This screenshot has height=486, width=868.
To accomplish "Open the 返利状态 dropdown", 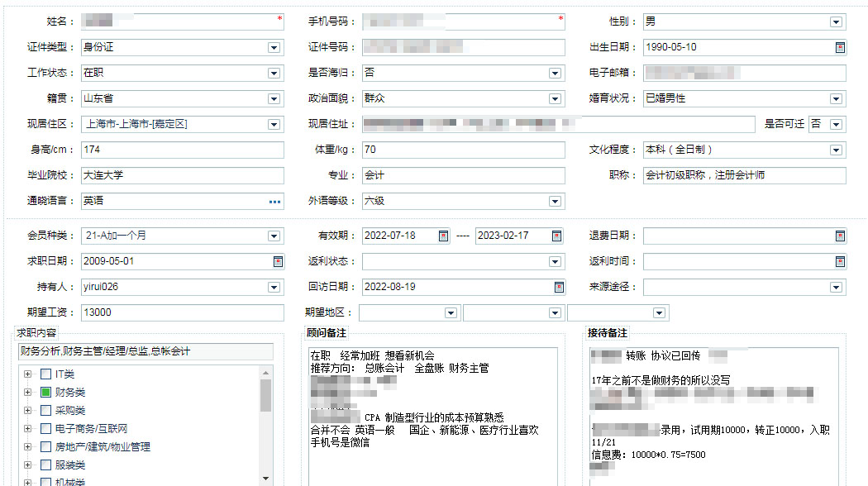I will pyautogui.click(x=555, y=262).
